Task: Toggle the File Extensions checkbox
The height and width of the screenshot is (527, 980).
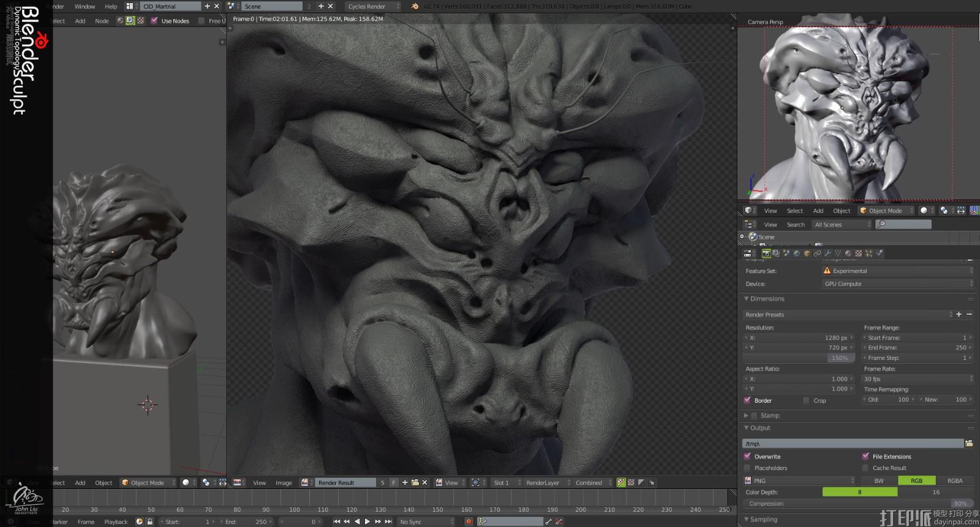Action: (x=865, y=457)
